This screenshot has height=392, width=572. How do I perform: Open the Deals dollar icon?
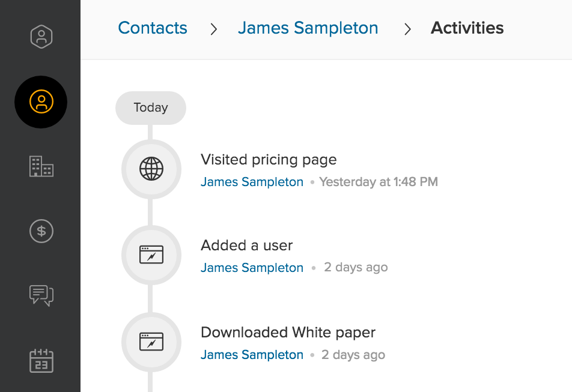click(x=41, y=231)
